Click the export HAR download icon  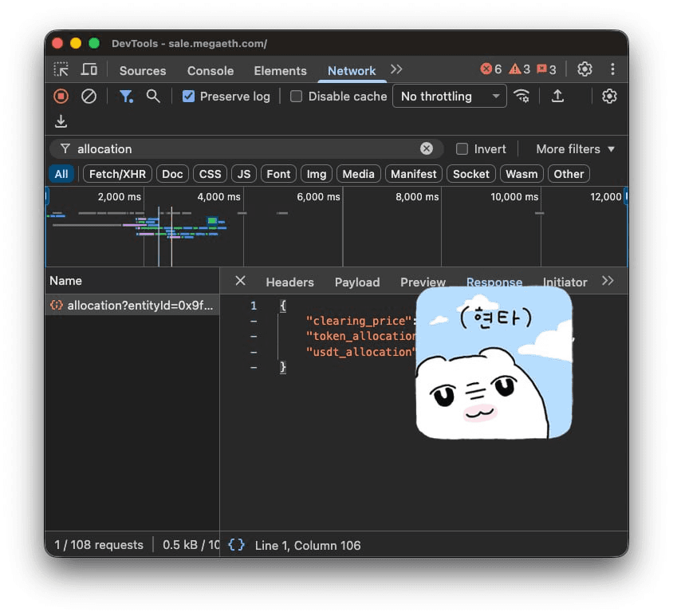pos(61,121)
